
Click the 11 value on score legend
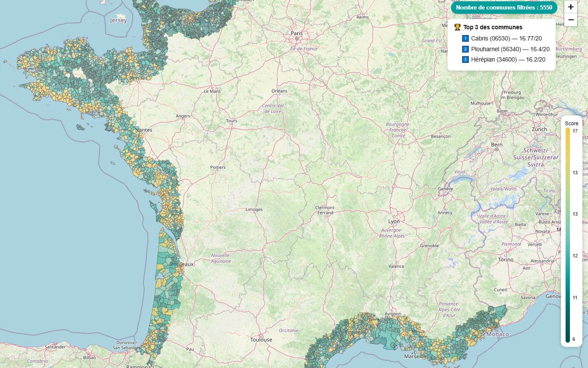click(x=575, y=297)
